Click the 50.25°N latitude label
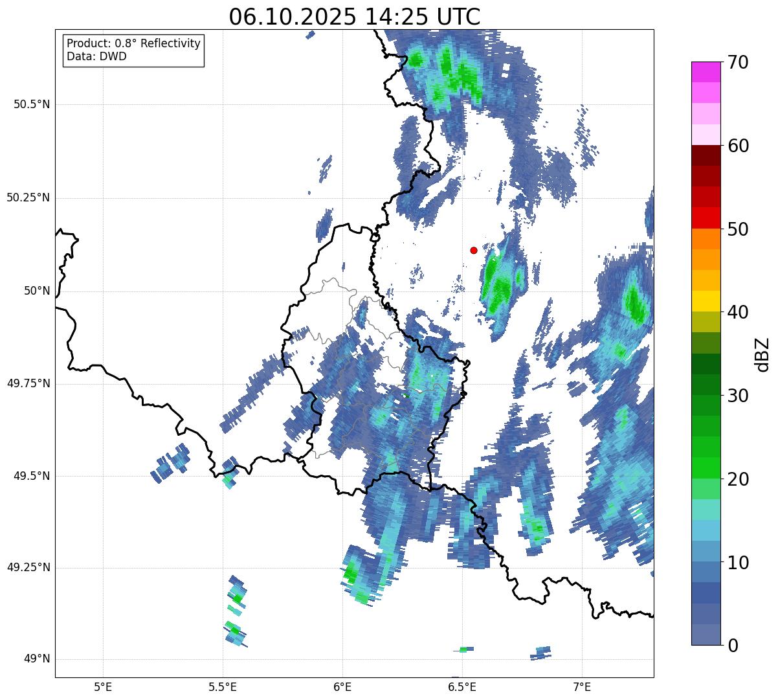778x700 pixels. point(28,198)
